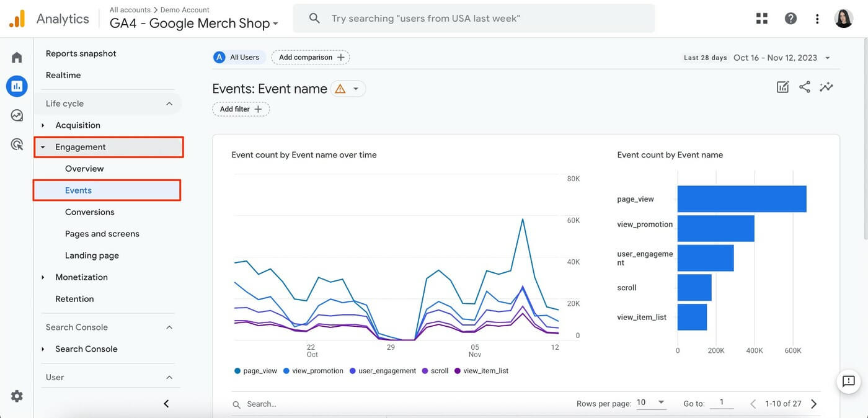This screenshot has width=868, height=418.
Task: Toggle page_view series in chart legend
Action: point(255,371)
